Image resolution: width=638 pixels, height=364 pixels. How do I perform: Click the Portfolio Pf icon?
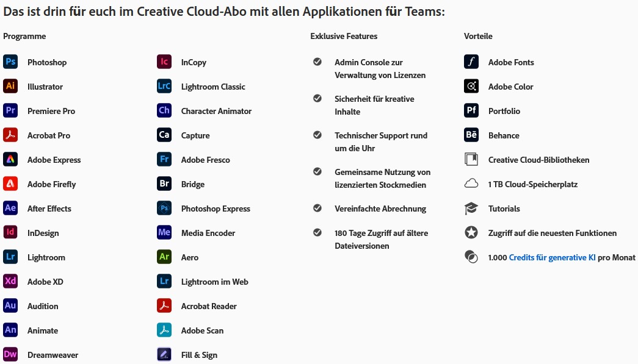tap(471, 110)
